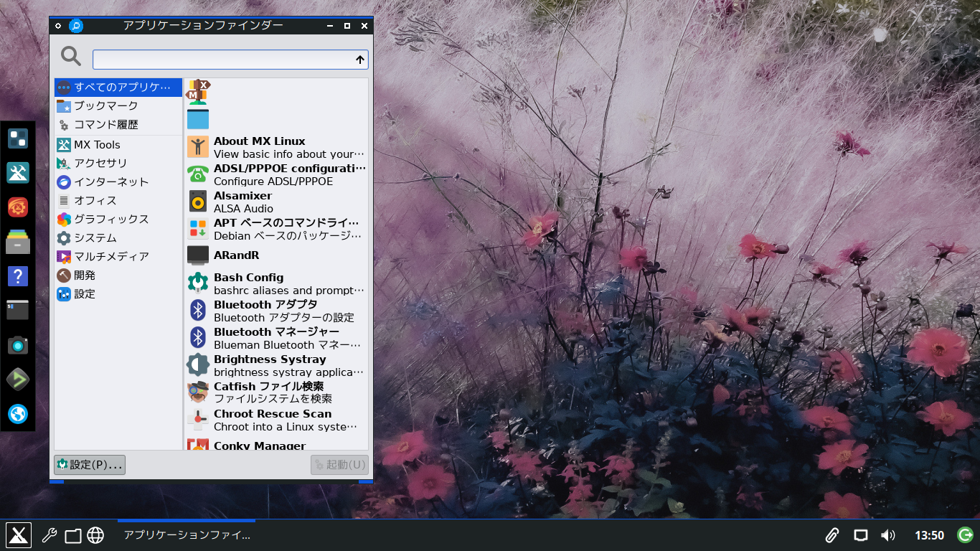Click the Bash Config gear icon

(198, 283)
